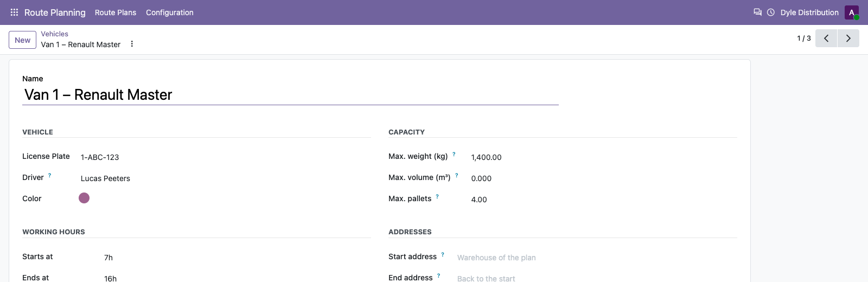This screenshot has width=868, height=282.
Task: Go back to Vehicles breadcrumb
Action: [x=55, y=34]
